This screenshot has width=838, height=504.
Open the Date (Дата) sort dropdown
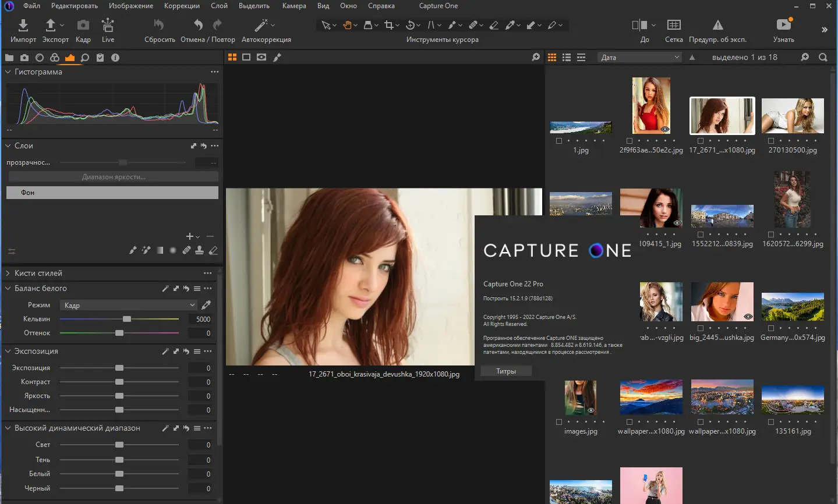639,58
